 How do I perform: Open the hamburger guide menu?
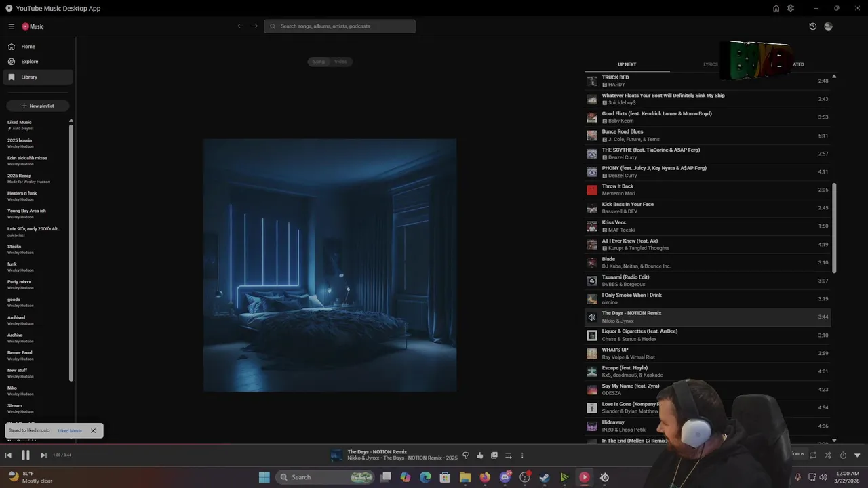coord(12,26)
